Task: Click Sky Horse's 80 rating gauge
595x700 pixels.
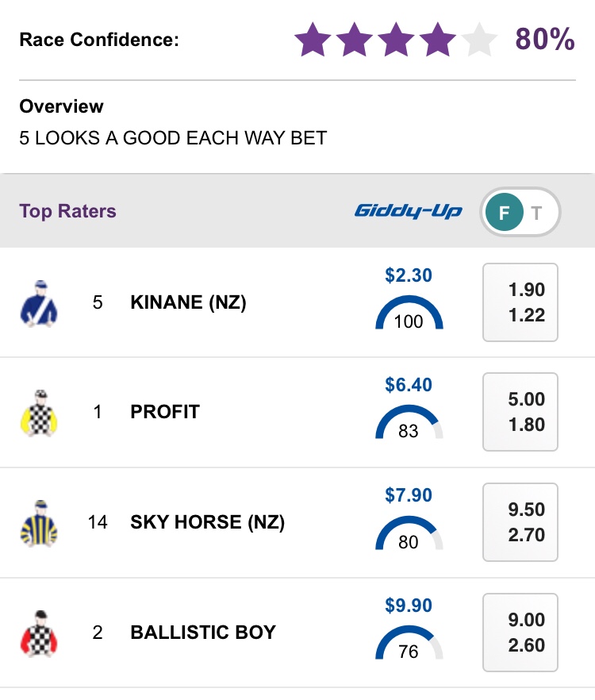Action: tap(409, 534)
